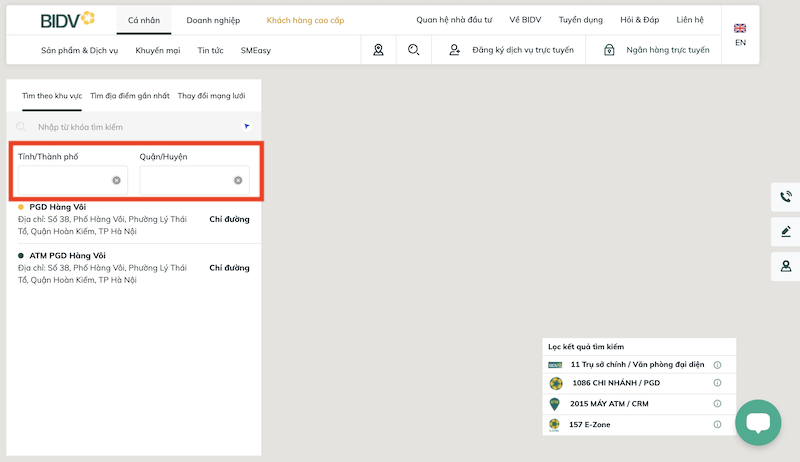Open the chat bubble widget
This screenshot has width=800, height=462.
click(x=757, y=423)
